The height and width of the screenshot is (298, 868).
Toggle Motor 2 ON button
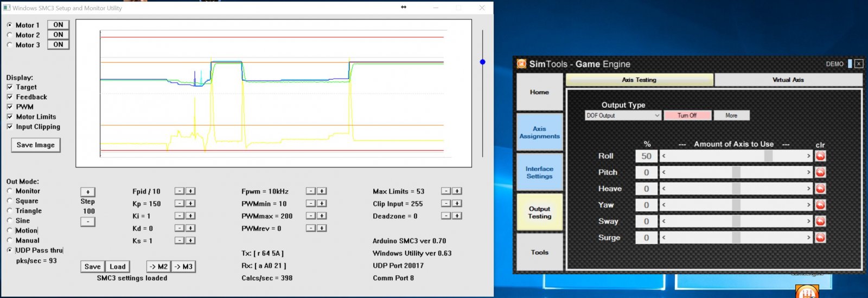pyautogui.click(x=58, y=35)
